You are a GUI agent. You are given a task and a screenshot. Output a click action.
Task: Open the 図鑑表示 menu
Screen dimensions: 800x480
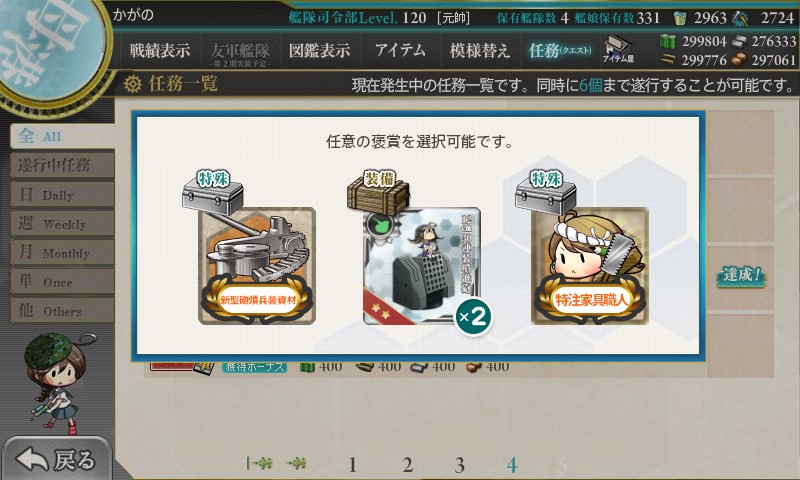[319, 50]
